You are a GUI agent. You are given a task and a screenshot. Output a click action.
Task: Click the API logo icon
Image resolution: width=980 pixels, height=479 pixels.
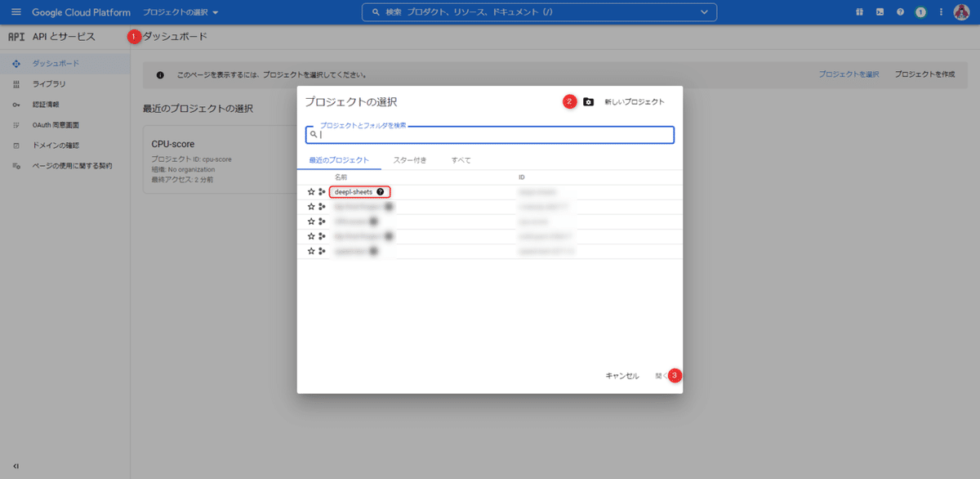coord(16,37)
